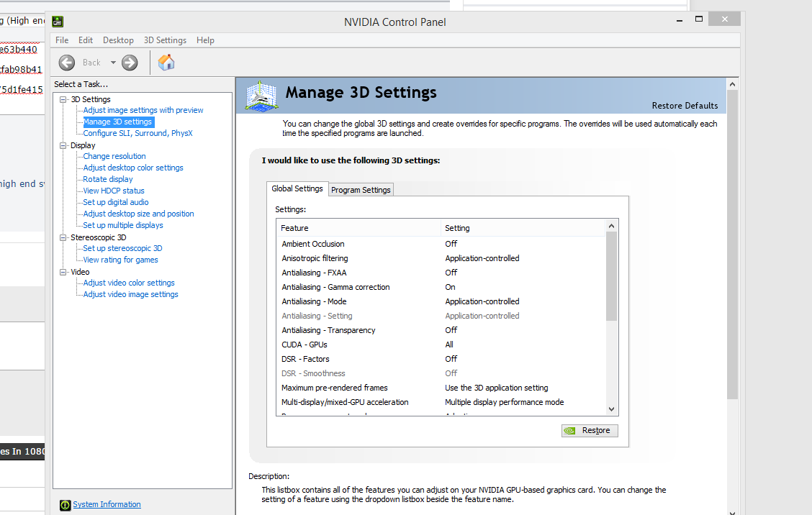Viewport: 812px width, 515px height.
Task: Select the Ambient Occlusion row
Action: (441, 244)
